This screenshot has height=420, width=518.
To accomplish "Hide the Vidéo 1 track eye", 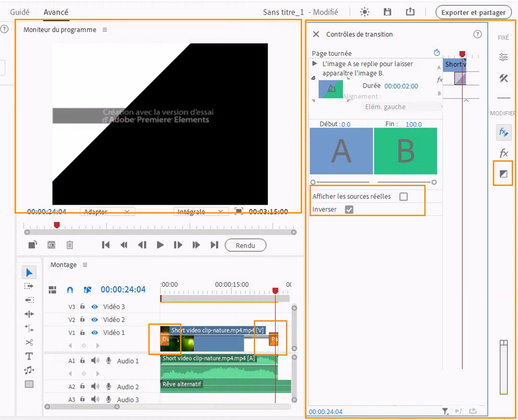I will pos(94,333).
